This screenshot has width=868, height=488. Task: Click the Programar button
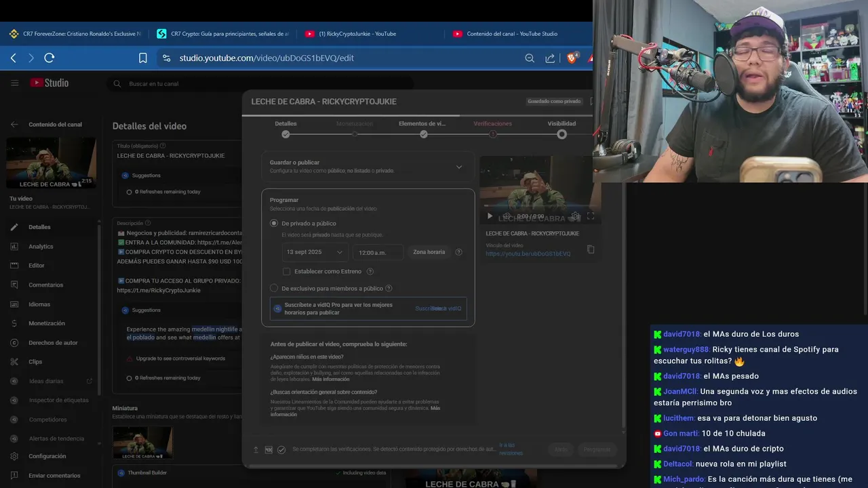tap(597, 449)
